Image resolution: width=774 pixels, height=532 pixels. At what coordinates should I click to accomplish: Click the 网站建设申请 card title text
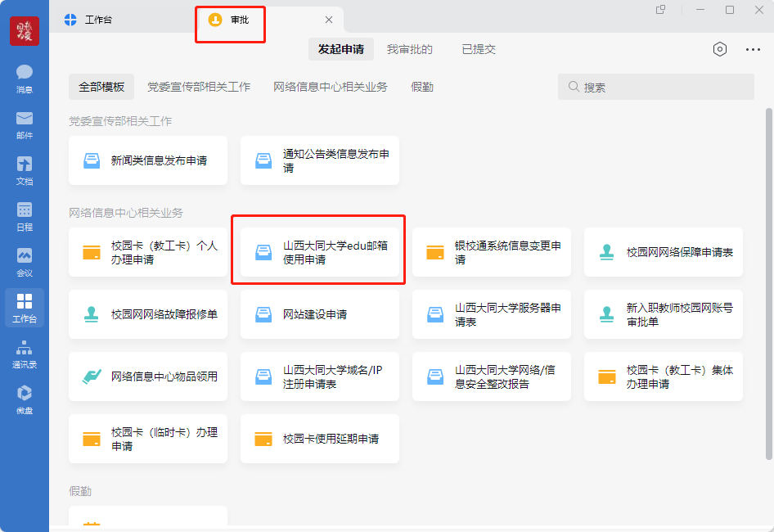(x=315, y=314)
